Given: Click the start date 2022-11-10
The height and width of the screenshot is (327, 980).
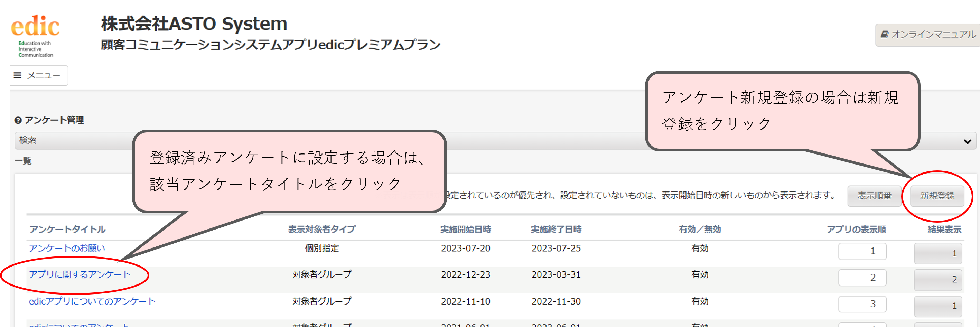Looking at the screenshot, I should 466,301.
